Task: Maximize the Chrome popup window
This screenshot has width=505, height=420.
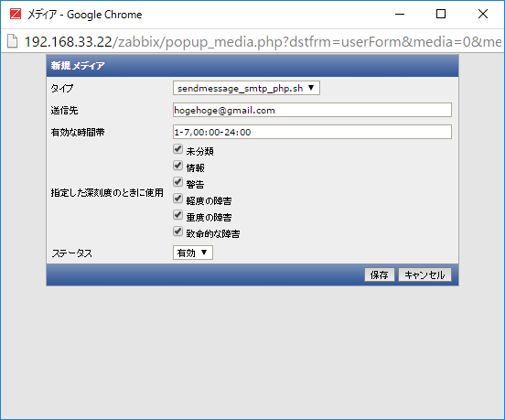Action: tap(441, 14)
